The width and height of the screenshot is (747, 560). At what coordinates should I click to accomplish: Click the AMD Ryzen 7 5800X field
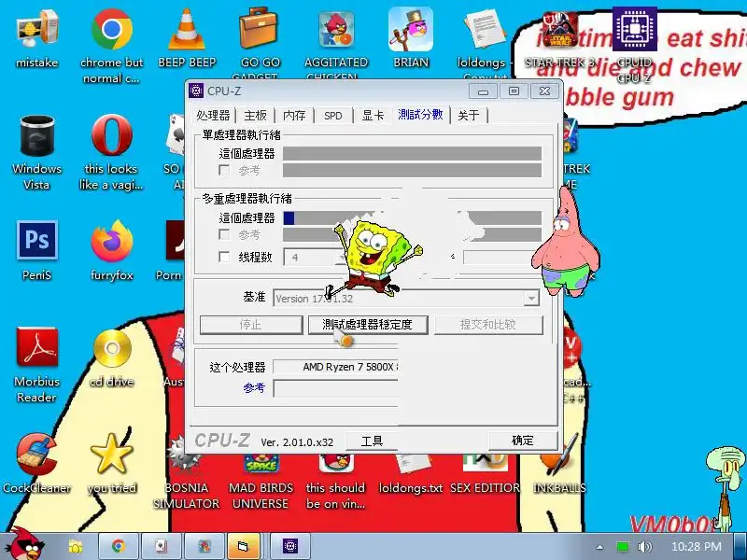[336, 367]
